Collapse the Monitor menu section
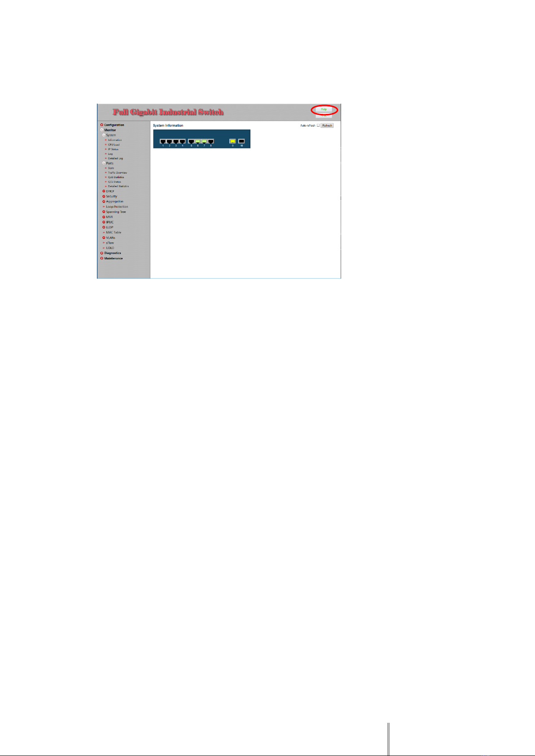The image size is (535, 756). pyautogui.click(x=102, y=130)
